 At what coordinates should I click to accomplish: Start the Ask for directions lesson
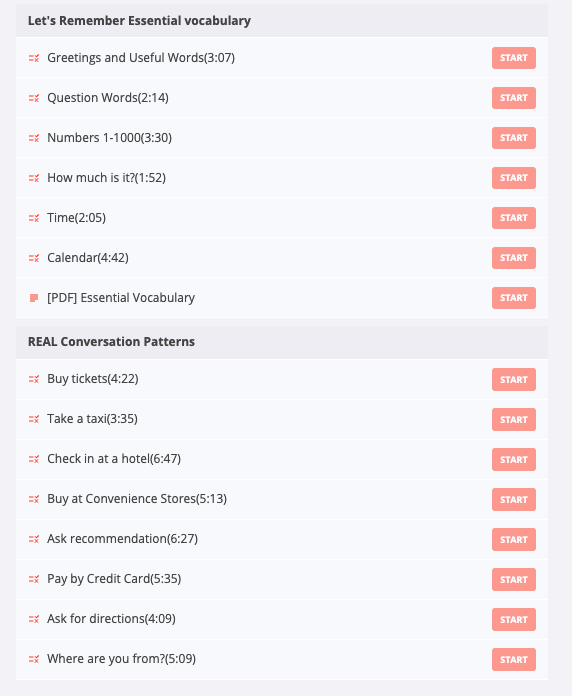(513, 619)
